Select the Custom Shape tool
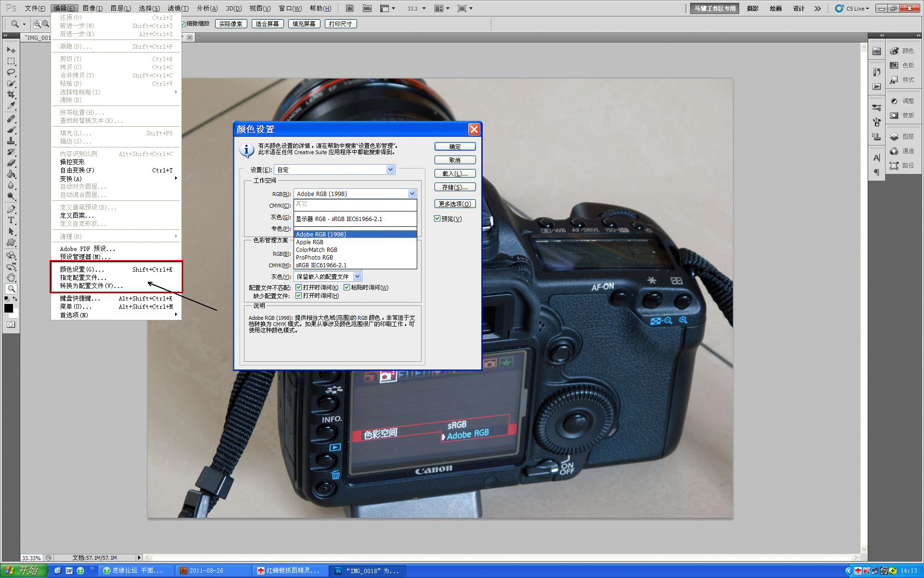 11,242
